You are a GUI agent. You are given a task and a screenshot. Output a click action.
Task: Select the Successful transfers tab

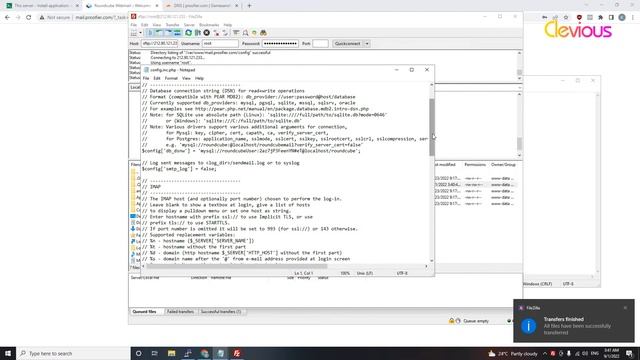[x=221, y=311]
